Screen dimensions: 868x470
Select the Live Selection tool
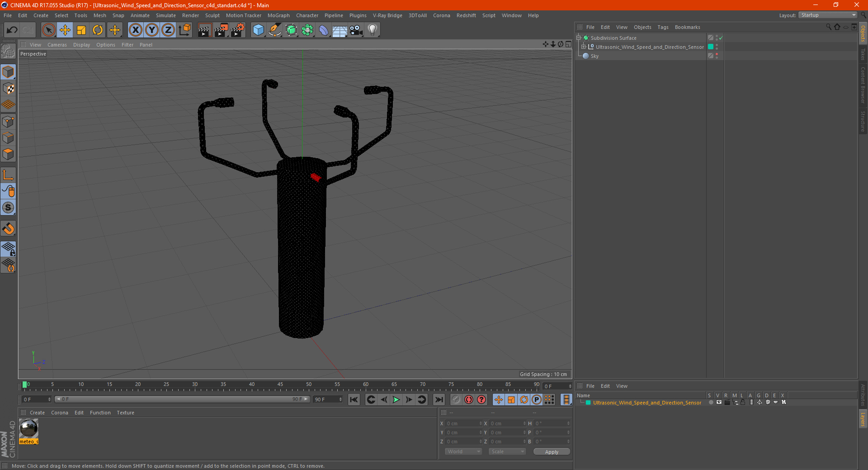(48, 30)
